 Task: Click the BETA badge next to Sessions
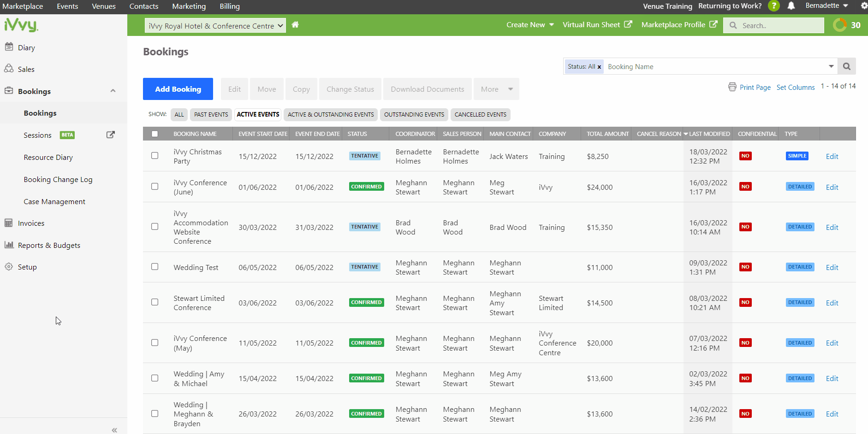tap(67, 135)
